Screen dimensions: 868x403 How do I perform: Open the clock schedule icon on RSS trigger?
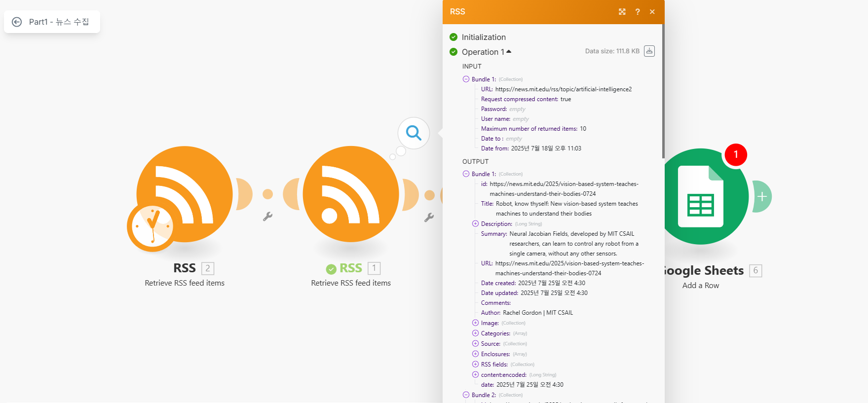(152, 227)
